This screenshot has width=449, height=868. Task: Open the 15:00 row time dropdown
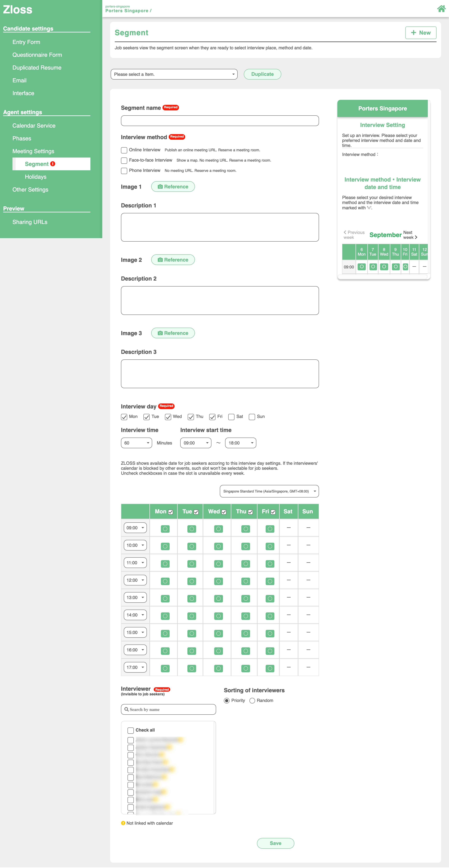135,632
